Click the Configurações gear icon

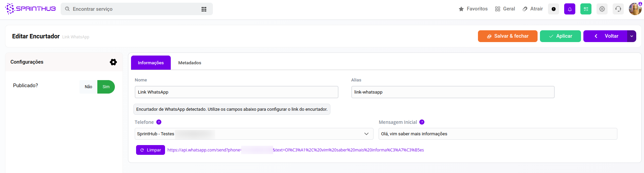tap(113, 62)
